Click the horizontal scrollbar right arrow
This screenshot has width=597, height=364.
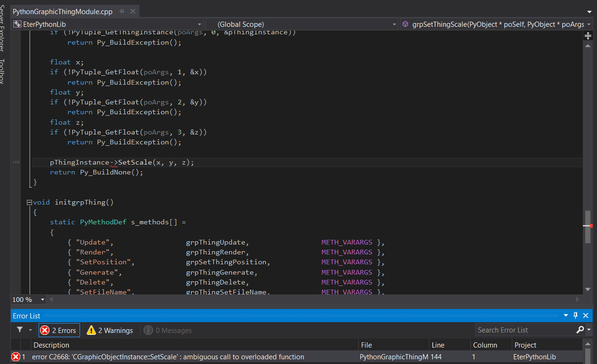click(x=579, y=300)
